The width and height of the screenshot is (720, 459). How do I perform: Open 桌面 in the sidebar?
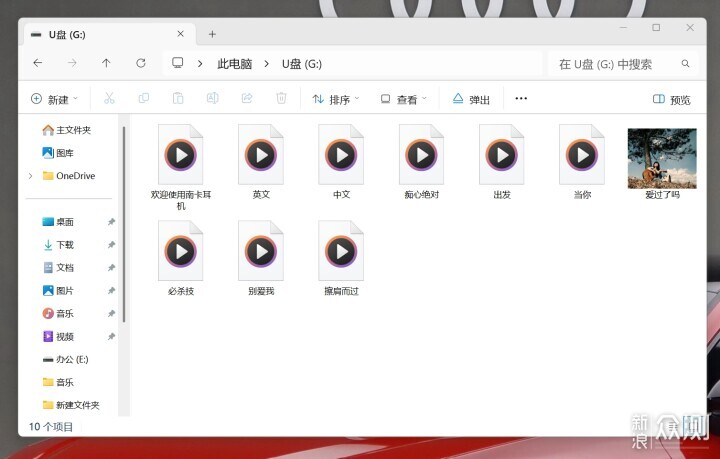click(58, 222)
